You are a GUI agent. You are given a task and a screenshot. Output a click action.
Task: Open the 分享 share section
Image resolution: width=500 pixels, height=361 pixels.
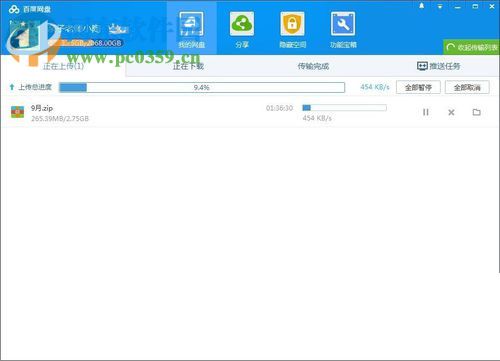coord(242,30)
